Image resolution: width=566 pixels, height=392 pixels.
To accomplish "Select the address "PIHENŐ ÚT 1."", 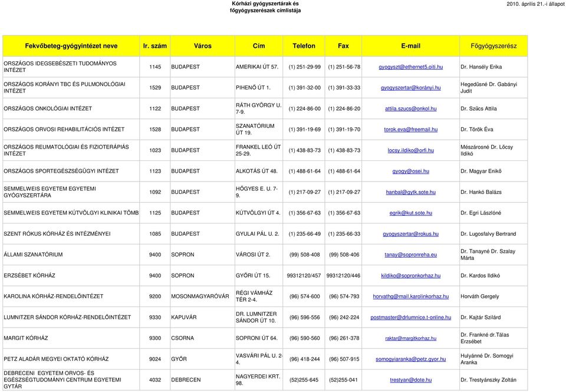I will (x=253, y=88).
